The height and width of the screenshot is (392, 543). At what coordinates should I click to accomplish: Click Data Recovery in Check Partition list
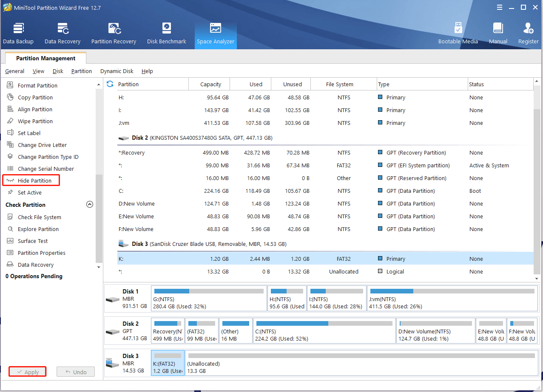pos(36,265)
